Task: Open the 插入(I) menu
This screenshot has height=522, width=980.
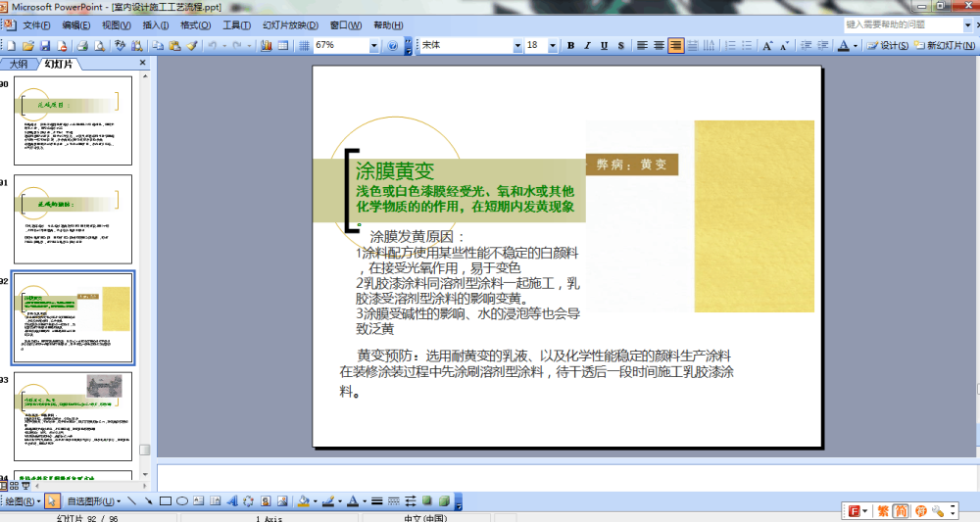Action: click(x=156, y=25)
